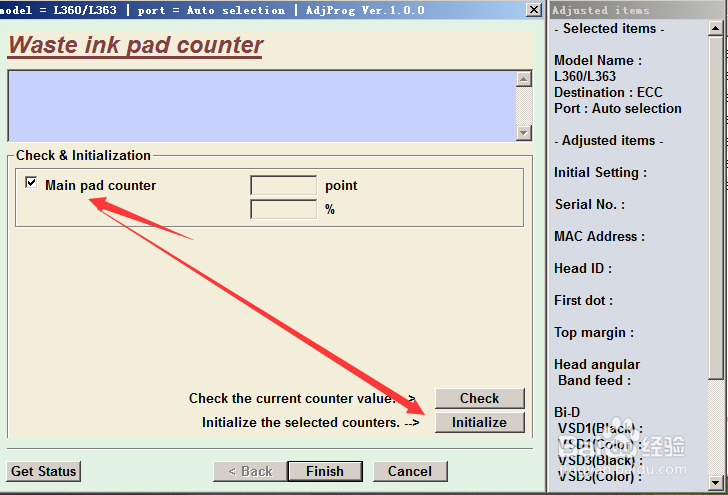Click the 'Waste ink pad counter' heading

[135, 46]
